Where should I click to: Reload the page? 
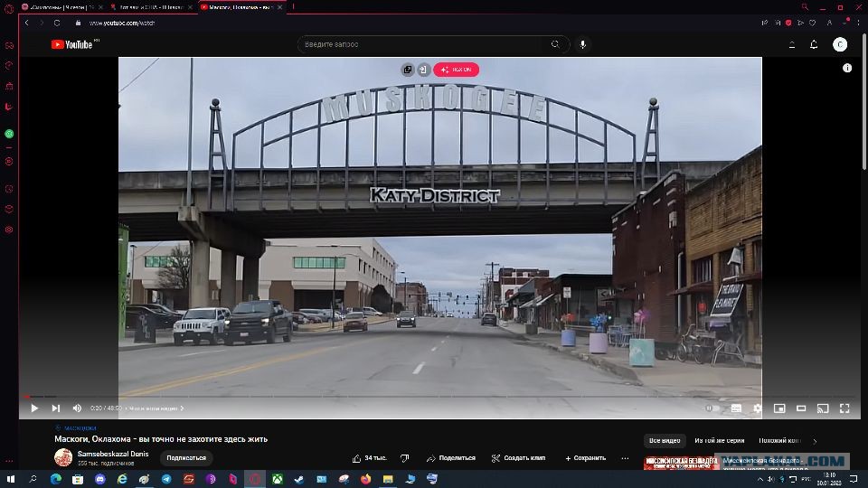57,23
